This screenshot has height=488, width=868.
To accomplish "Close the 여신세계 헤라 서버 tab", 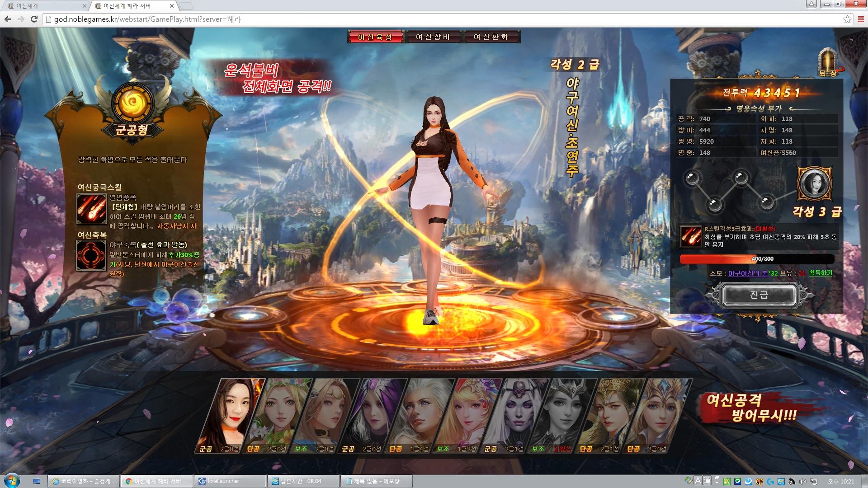I will (172, 6).
